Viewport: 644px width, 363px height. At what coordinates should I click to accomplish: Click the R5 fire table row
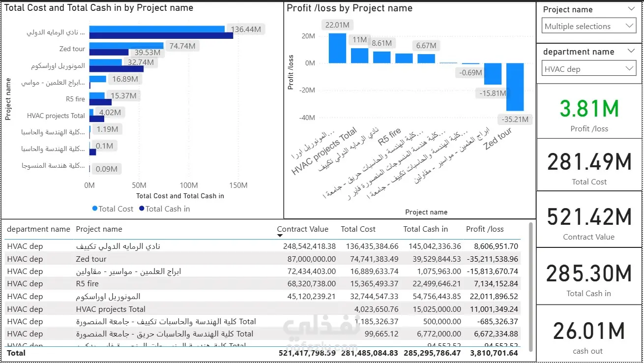[x=263, y=284]
